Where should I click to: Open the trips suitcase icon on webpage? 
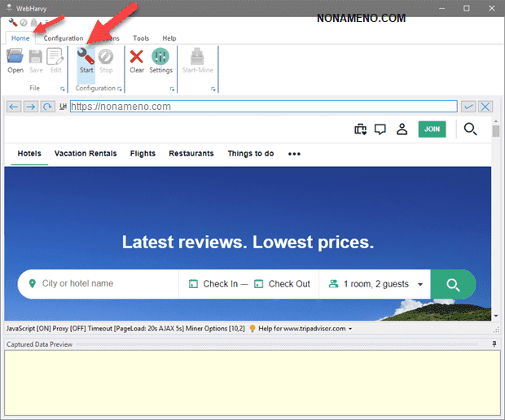tap(360, 129)
